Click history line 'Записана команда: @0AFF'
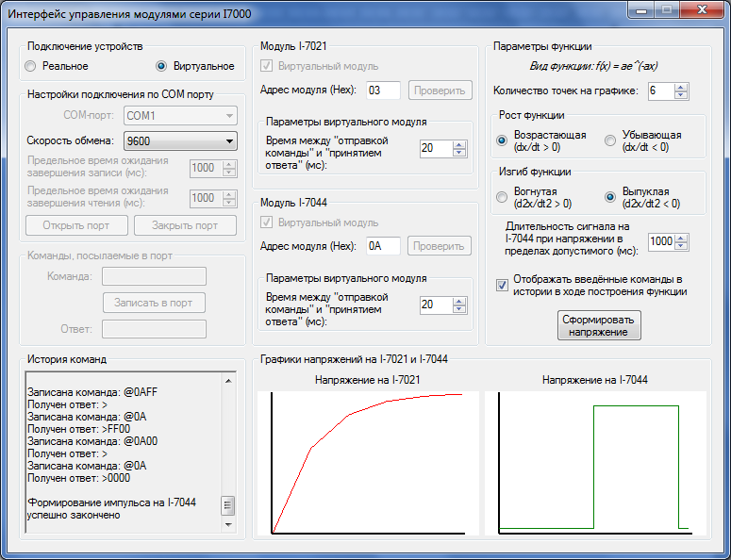The width and height of the screenshot is (731, 560). tap(92, 392)
